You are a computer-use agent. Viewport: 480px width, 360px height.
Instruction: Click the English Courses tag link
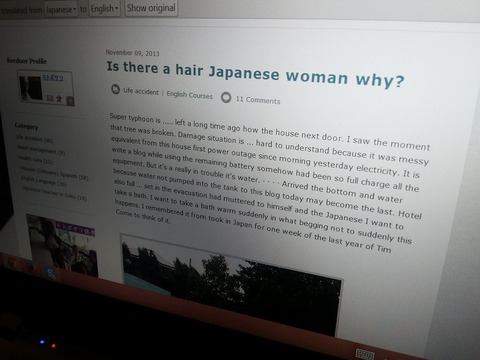tap(189, 95)
